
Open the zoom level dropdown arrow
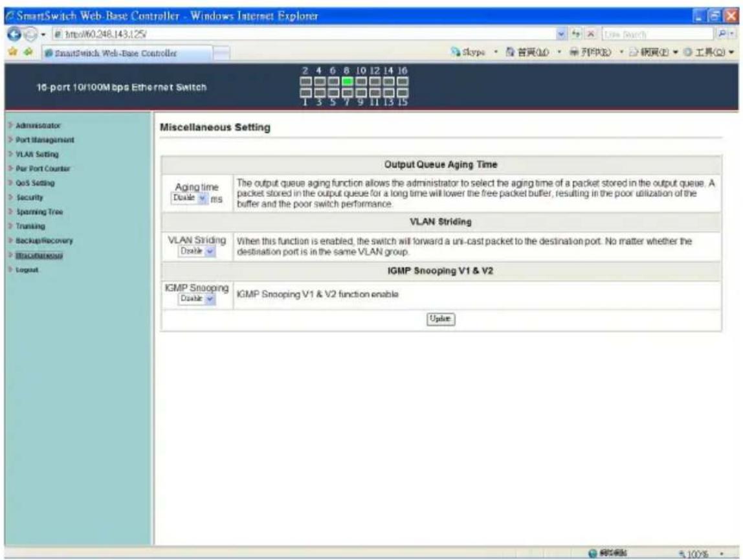click(722, 554)
